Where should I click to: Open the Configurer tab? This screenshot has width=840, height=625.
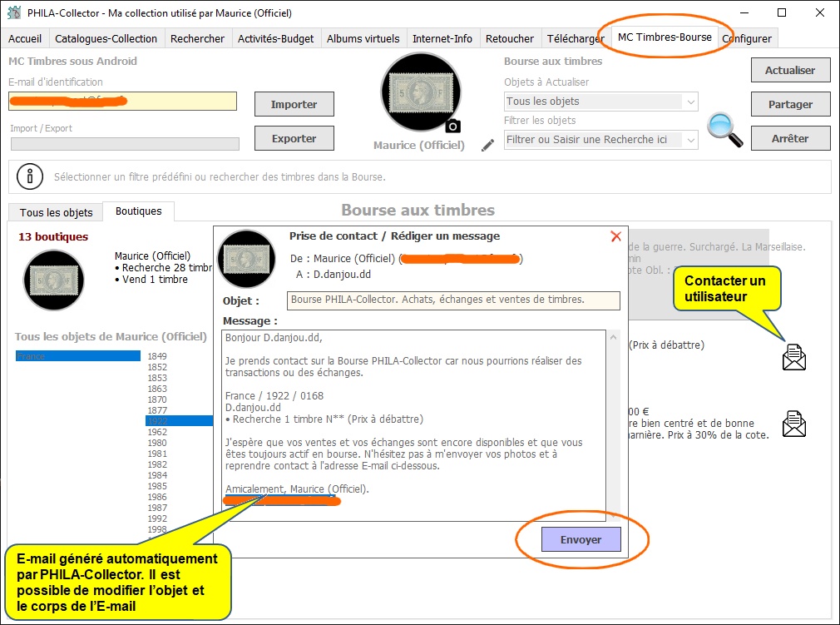point(747,38)
